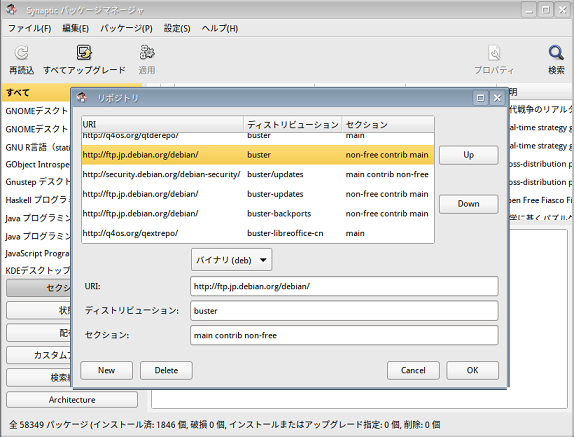Click the セクション column header in repository list

388,124
